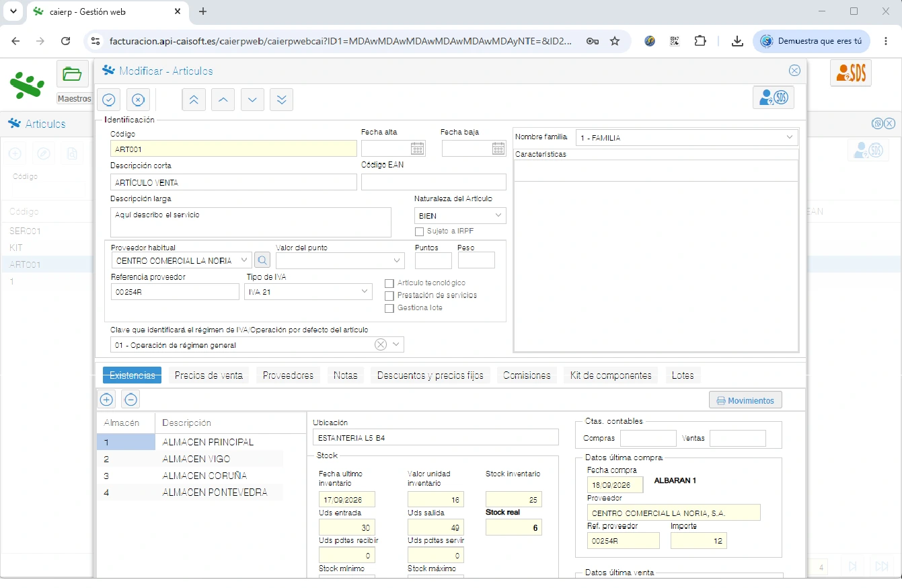Jump to first record double-up arrow
Screen dimensions: 902x588
[194, 100]
